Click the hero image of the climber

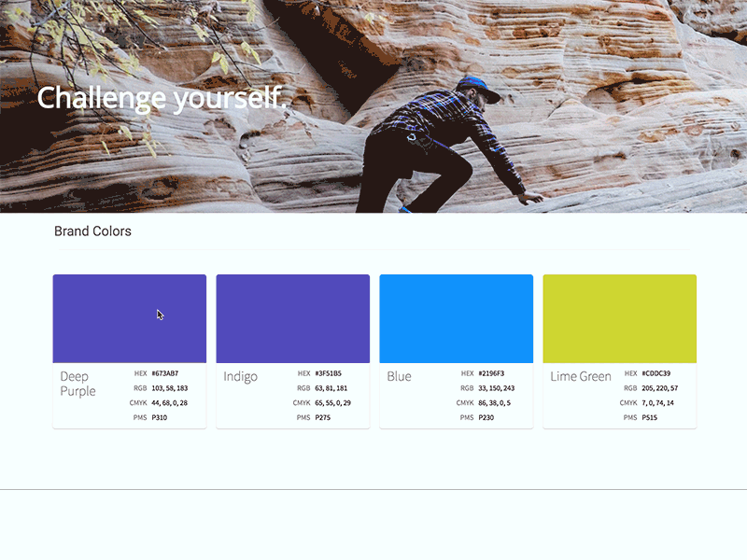(373, 107)
